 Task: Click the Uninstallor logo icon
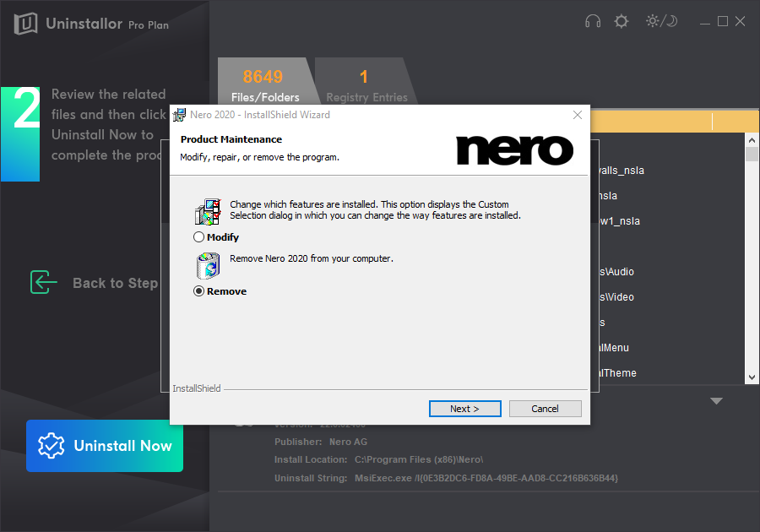[25, 24]
